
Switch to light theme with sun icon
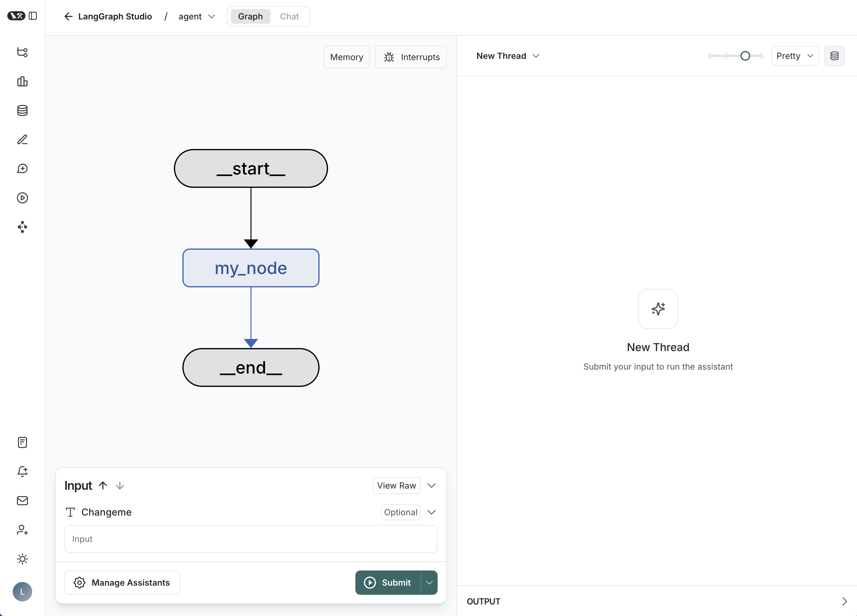pos(22,559)
